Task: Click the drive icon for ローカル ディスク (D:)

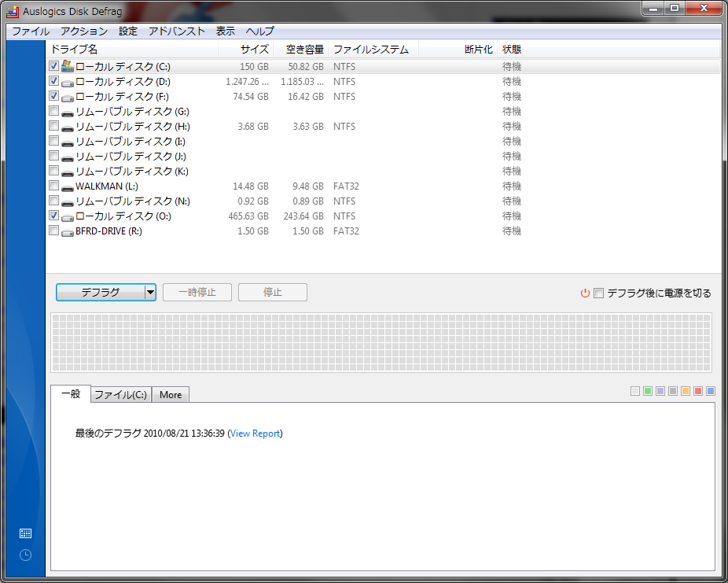Action: [68, 83]
